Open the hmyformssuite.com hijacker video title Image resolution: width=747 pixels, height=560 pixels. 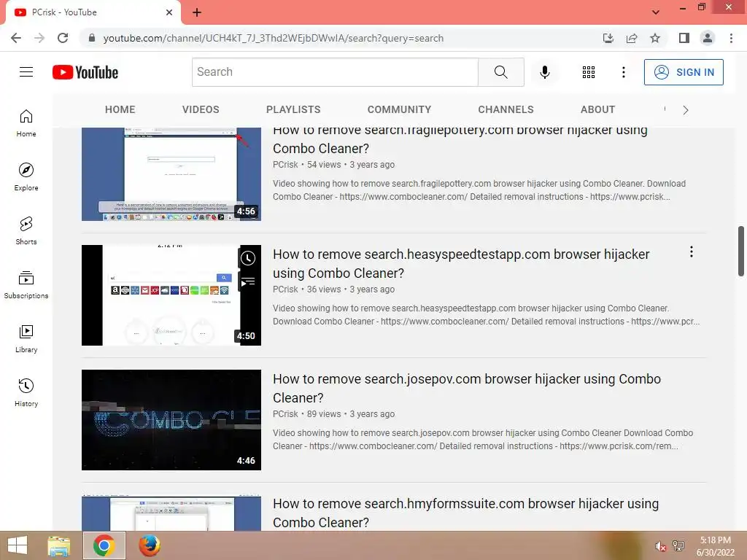point(466,513)
